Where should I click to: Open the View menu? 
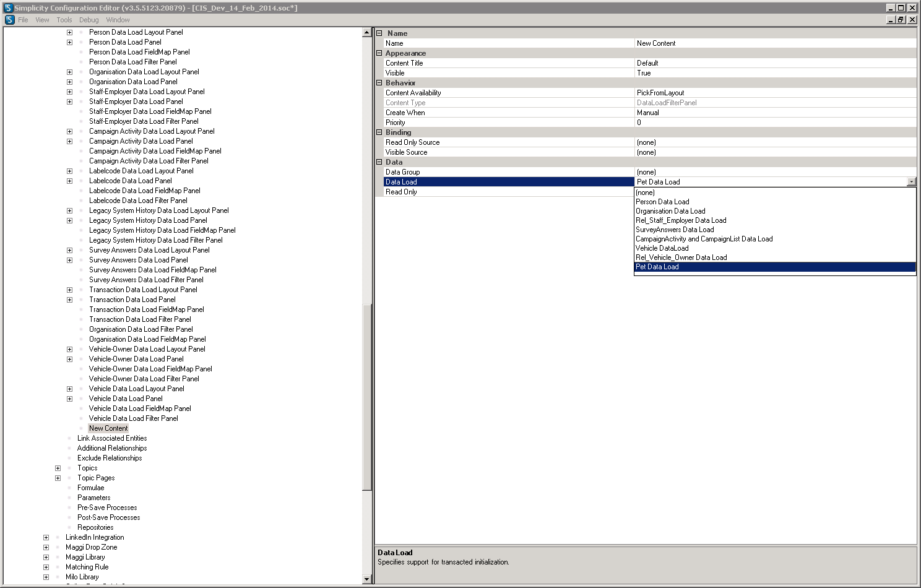[x=42, y=20]
